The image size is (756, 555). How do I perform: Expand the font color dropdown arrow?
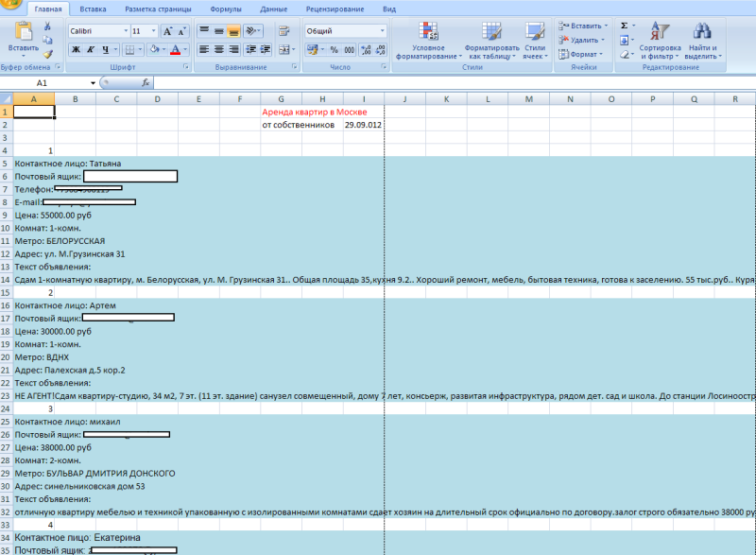click(x=185, y=49)
